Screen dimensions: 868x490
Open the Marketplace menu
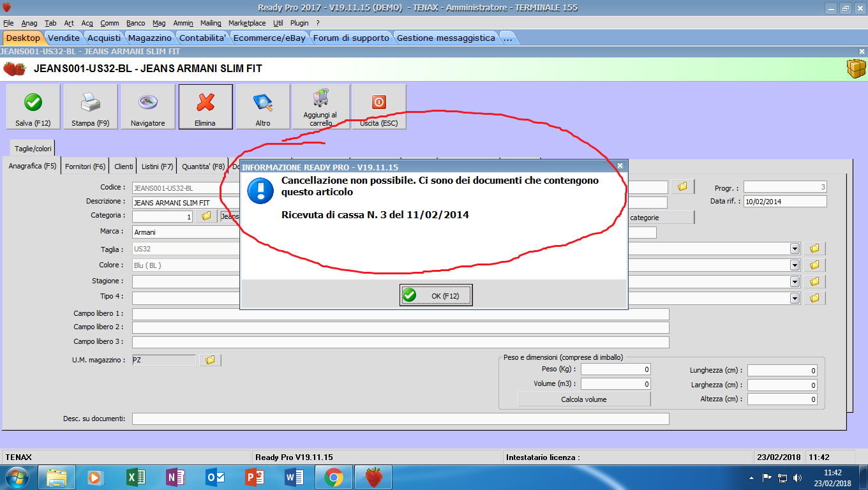pyautogui.click(x=247, y=23)
